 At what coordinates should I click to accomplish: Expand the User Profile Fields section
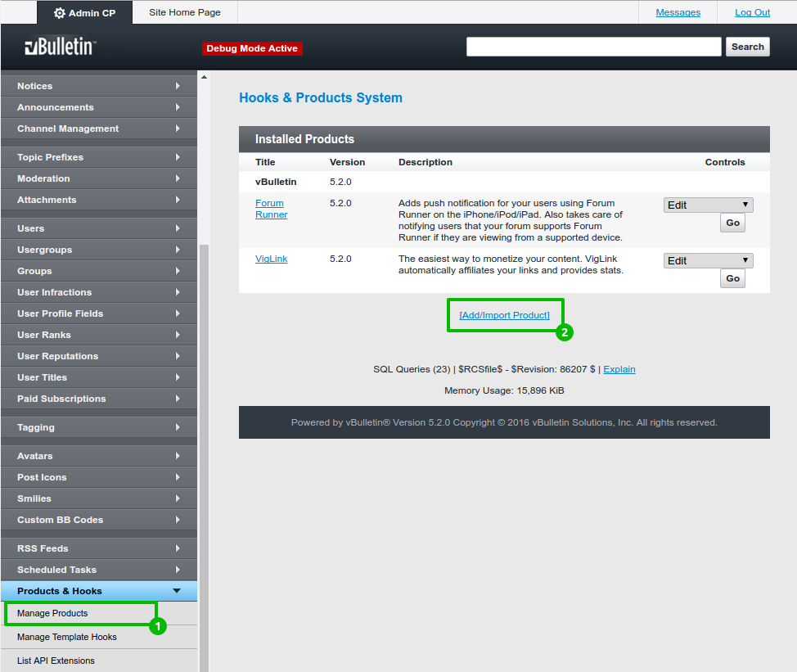pyautogui.click(x=99, y=313)
